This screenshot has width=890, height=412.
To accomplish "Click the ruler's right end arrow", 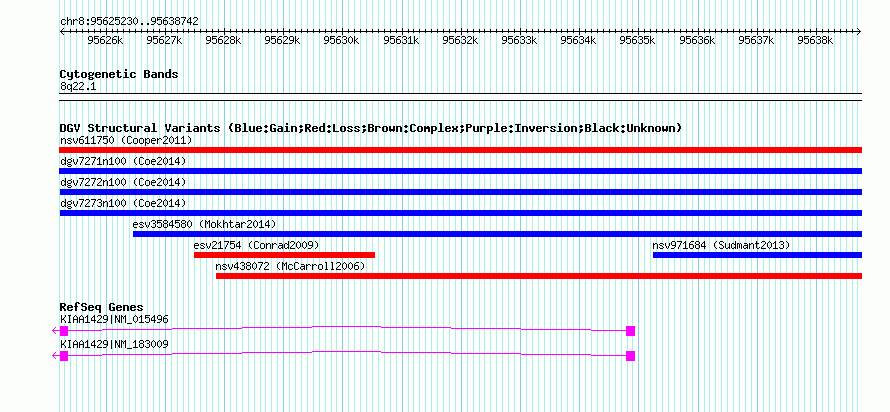I will (859, 31).
